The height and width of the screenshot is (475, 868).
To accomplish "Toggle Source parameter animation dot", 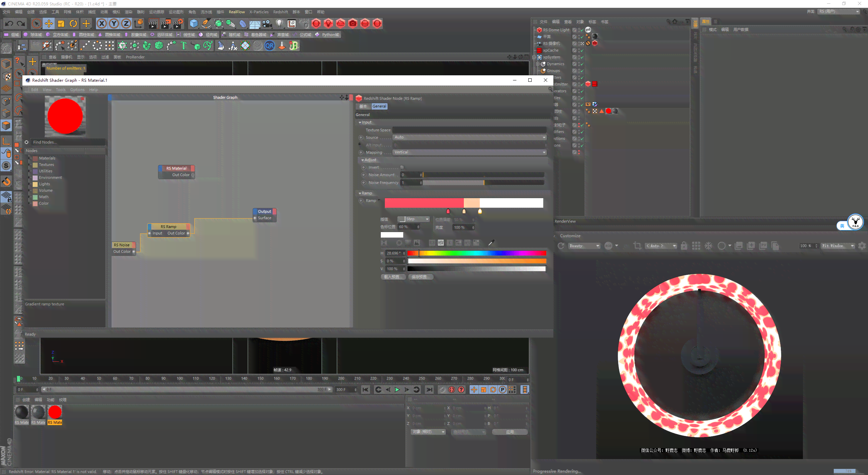I will click(361, 137).
